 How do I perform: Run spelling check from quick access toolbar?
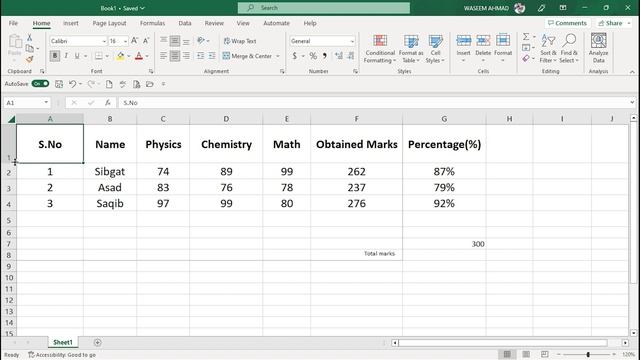coord(122,84)
